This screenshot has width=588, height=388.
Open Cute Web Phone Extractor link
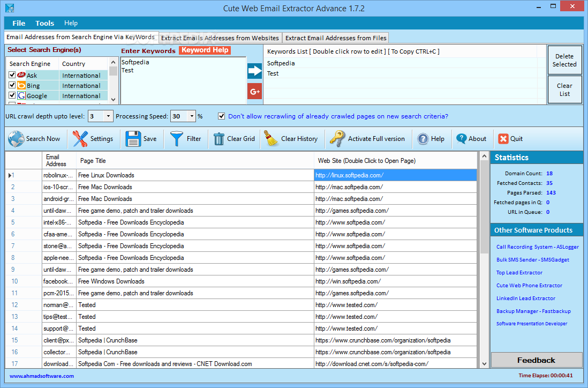tap(529, 285)
